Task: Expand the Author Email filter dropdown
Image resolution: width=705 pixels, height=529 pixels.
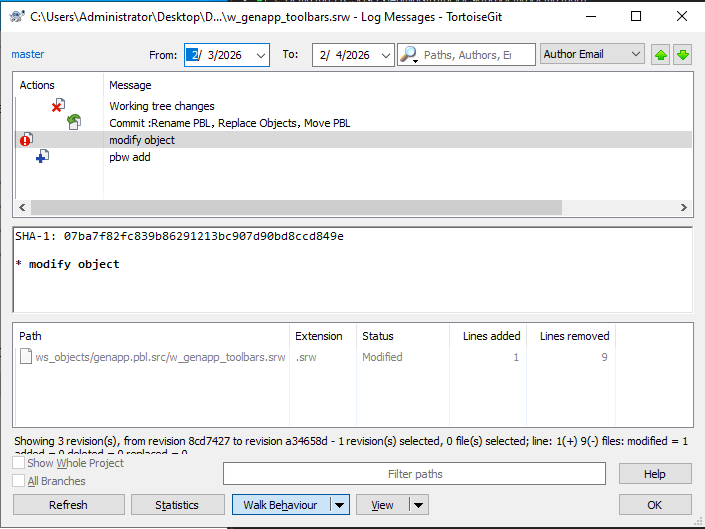Action: (635, 55)
